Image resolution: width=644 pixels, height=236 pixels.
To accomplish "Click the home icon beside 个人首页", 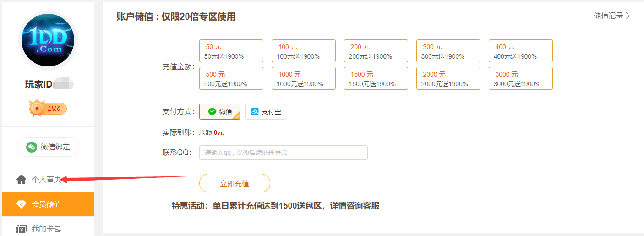I will click(22, 180).
